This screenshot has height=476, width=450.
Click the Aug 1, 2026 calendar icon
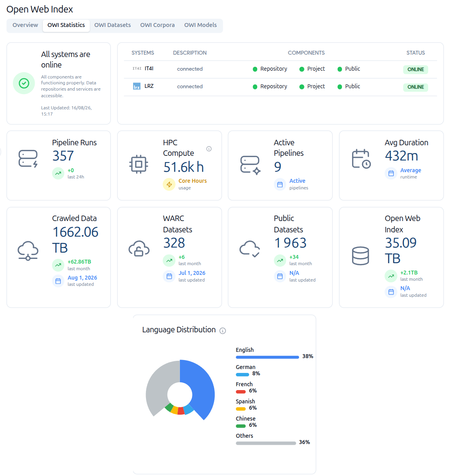[58, 281]
